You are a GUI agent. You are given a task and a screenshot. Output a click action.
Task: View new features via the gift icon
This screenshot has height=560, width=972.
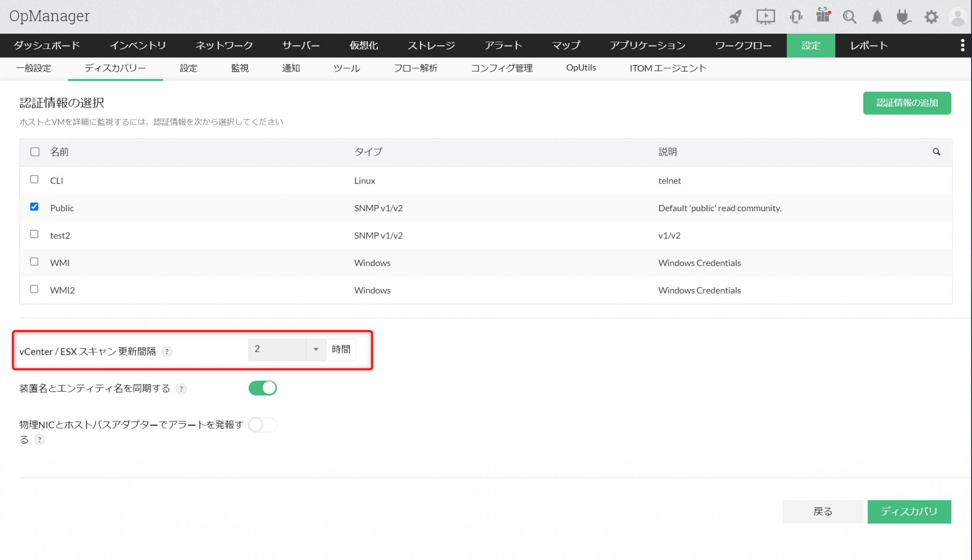(823, 16)
